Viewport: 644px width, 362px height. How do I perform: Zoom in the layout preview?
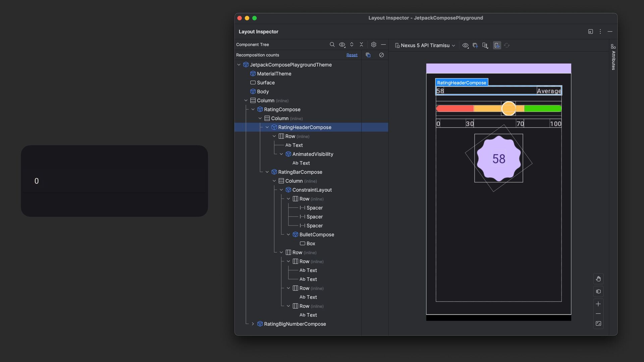click(598, 304)
